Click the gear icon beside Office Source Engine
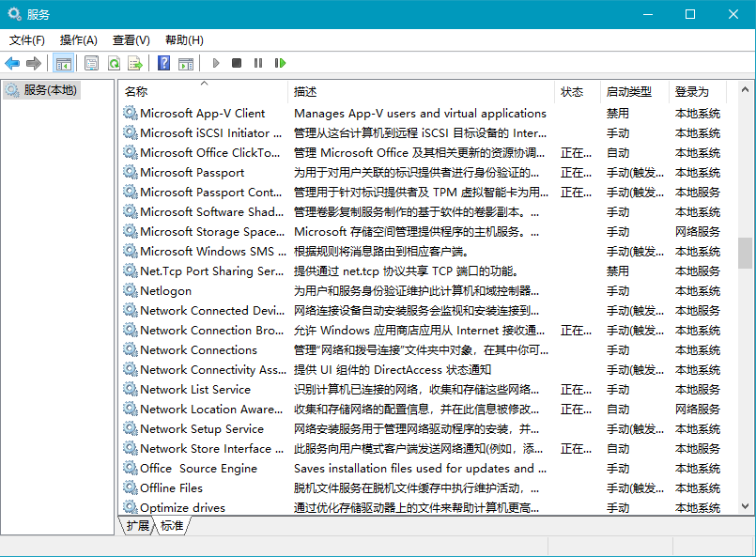 coord(131,468)
